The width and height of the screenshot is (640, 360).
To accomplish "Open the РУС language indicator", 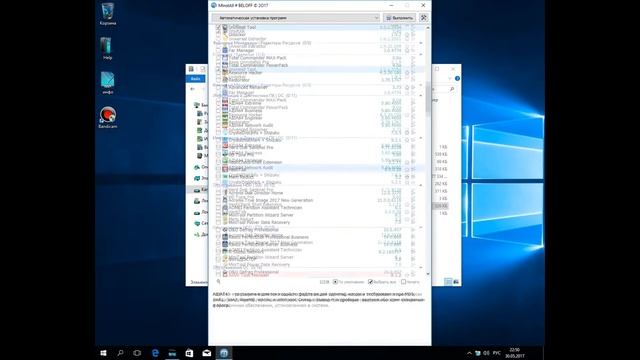I will [x=496, y=353].
